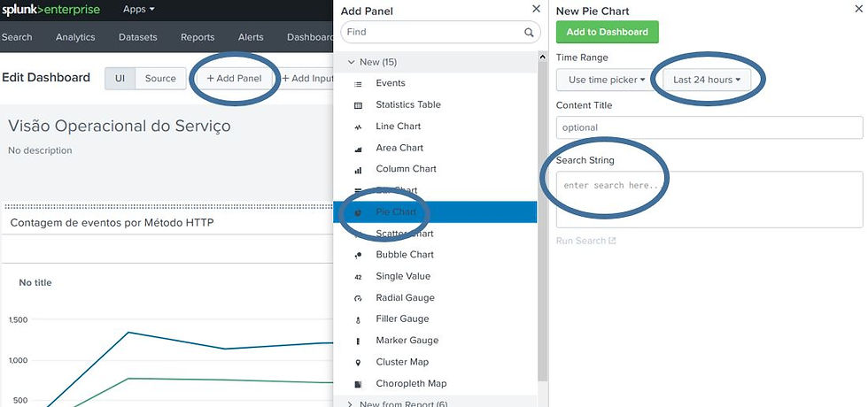Switch dashboard editor to Source mode
The height and width of the screenshot is (407, 868).
click(160, 79)
